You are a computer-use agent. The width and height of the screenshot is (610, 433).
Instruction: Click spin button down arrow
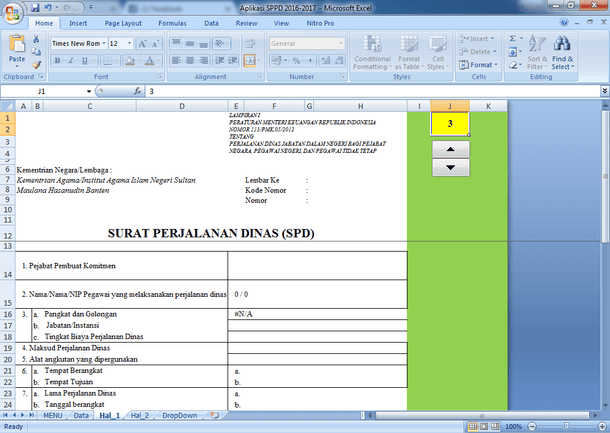pyautogui.click(x=450, y=168)
